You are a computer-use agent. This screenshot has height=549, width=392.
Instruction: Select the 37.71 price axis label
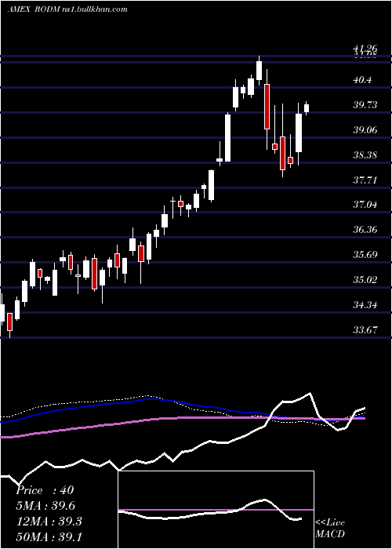click(365, 180)
